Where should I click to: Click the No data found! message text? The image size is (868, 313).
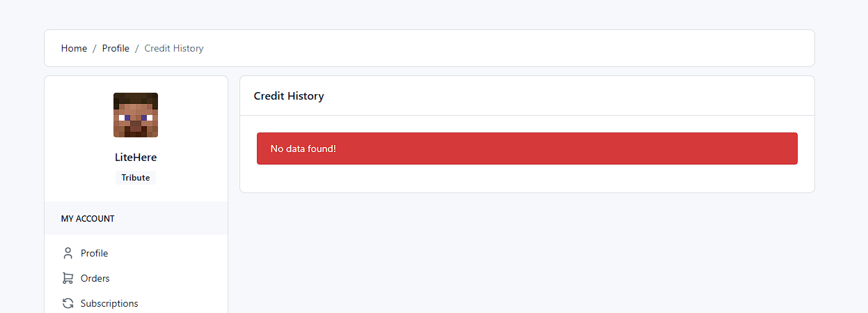(303, 148)
